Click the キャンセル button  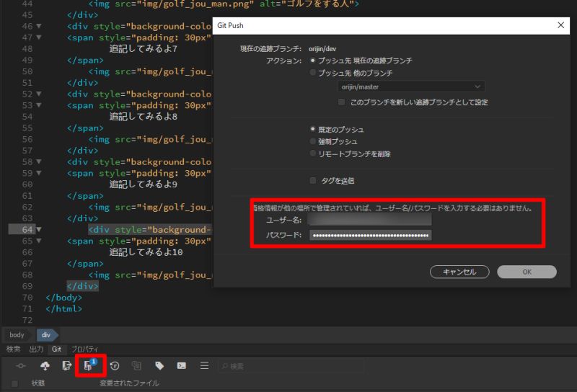click(x=459, y=272)
